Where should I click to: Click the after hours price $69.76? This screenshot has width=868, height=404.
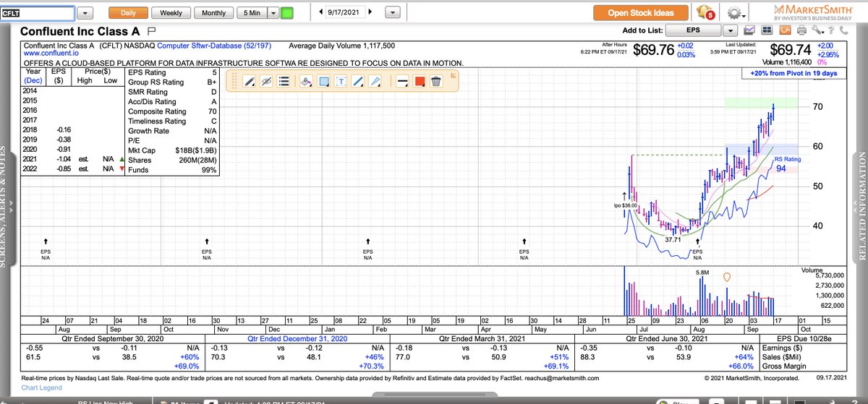(652, 50)
